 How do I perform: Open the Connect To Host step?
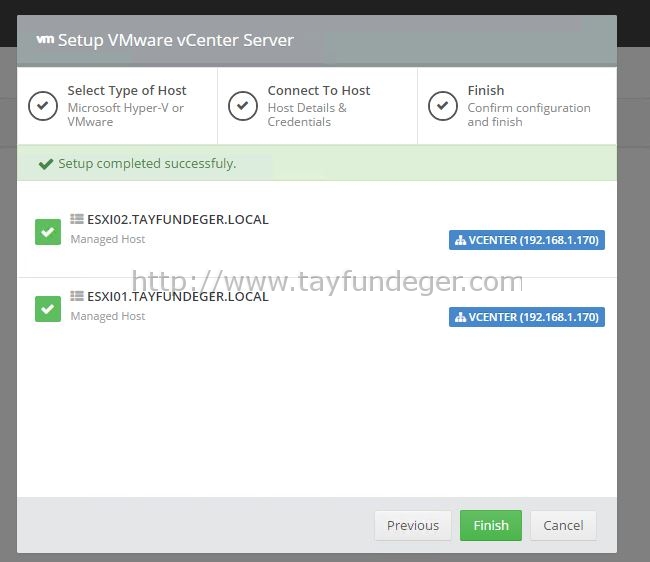click(x=317, y=106)
